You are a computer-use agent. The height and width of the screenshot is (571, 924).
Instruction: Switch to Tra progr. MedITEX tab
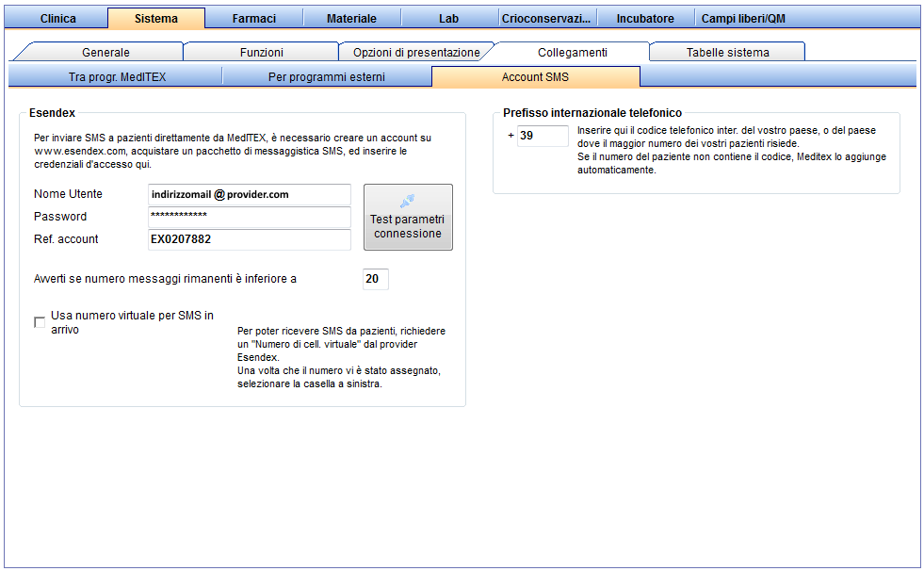click(117, 76)
